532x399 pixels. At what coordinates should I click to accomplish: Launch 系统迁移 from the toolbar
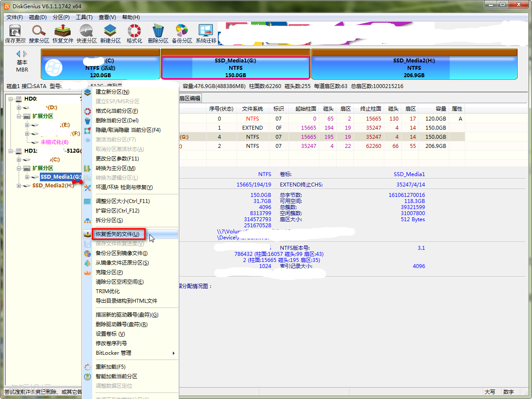click(206, 34)
